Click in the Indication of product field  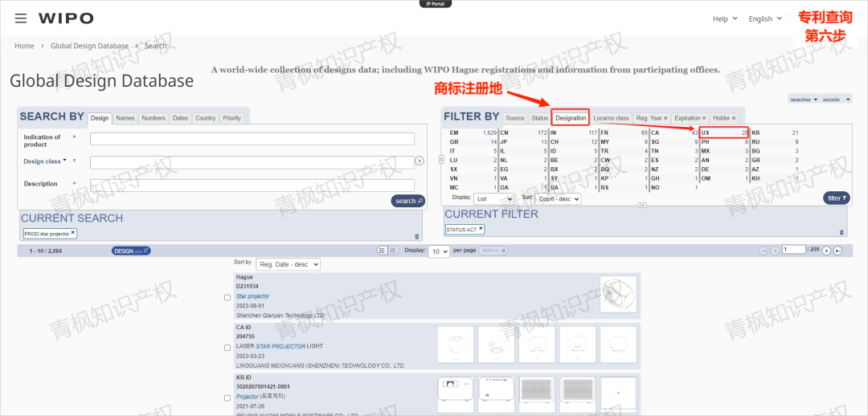point(252,139)
